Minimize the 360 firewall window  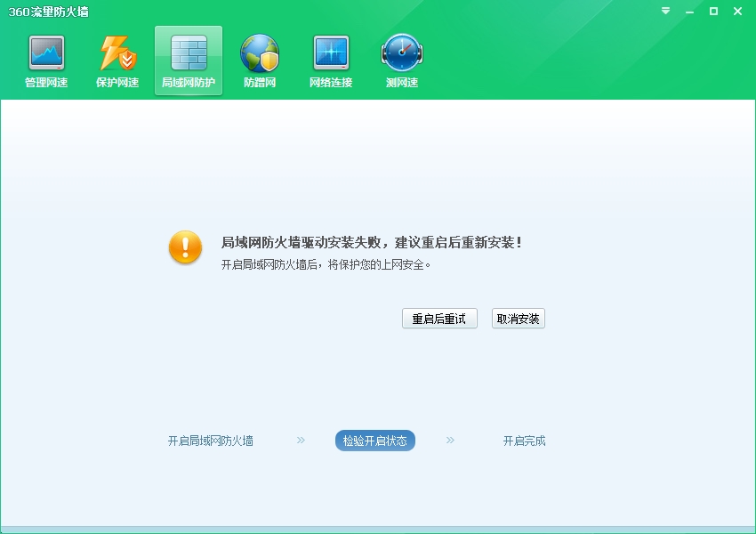tap(689, 12)
